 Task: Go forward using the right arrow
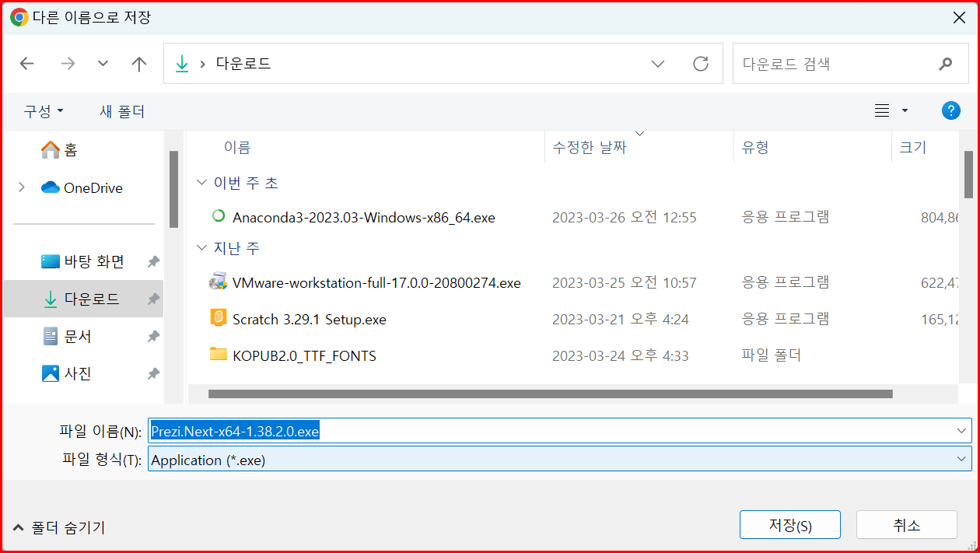click(68, 64)
